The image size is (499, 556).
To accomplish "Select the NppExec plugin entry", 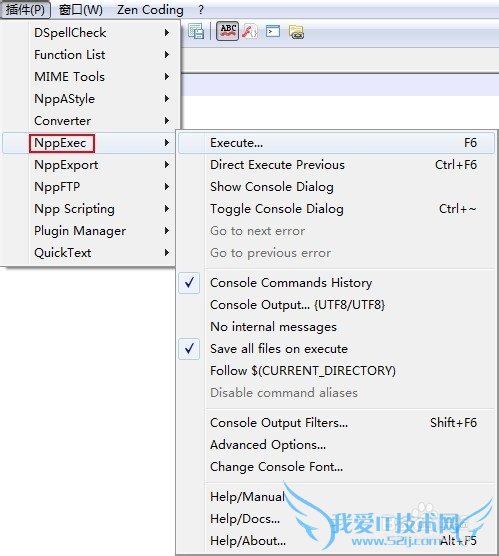I will click(x=89, y=143).
